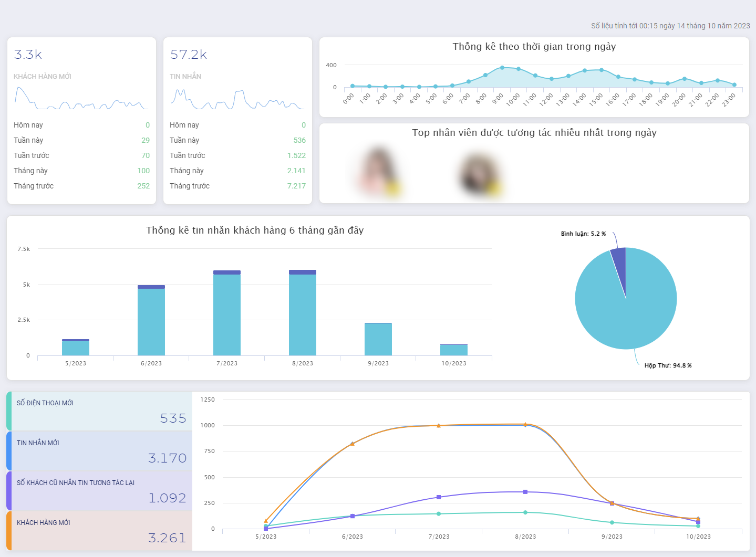Click the 20:00 data point on the hourly chart

click(685, 79)
